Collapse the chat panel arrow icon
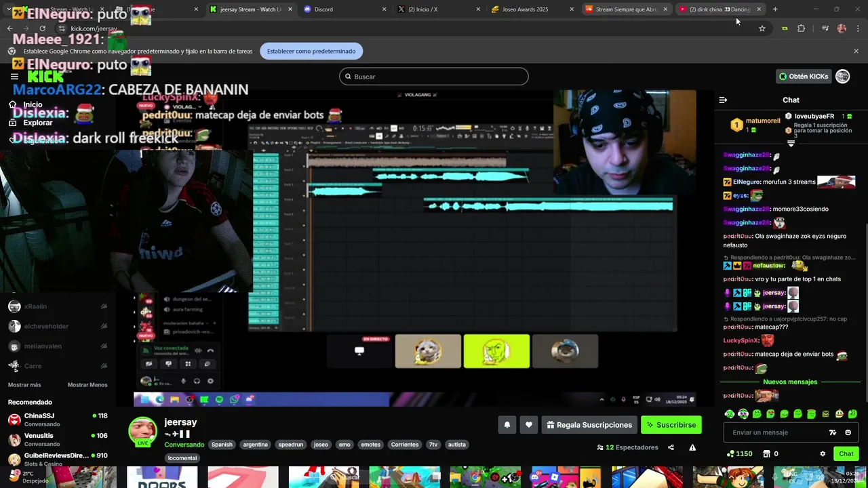This screenshot has height=488, width=868. click(x=723, y=100)
